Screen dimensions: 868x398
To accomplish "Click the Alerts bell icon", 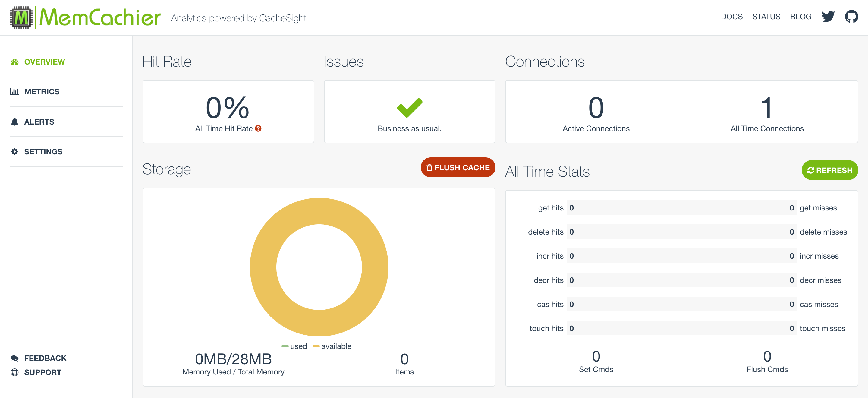I will [x=14, y=122].
